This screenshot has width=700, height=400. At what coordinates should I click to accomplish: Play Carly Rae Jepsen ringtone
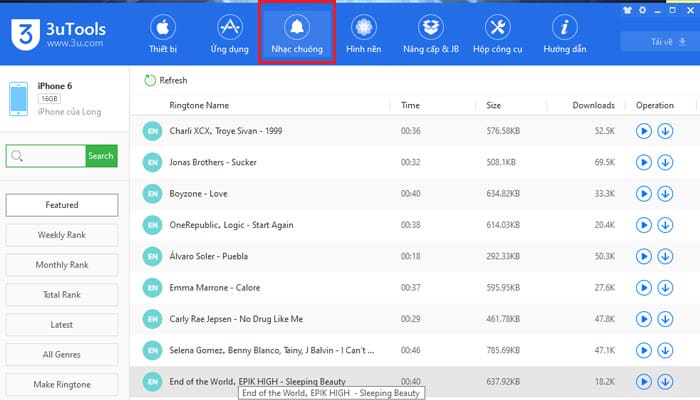click(644, 319)
